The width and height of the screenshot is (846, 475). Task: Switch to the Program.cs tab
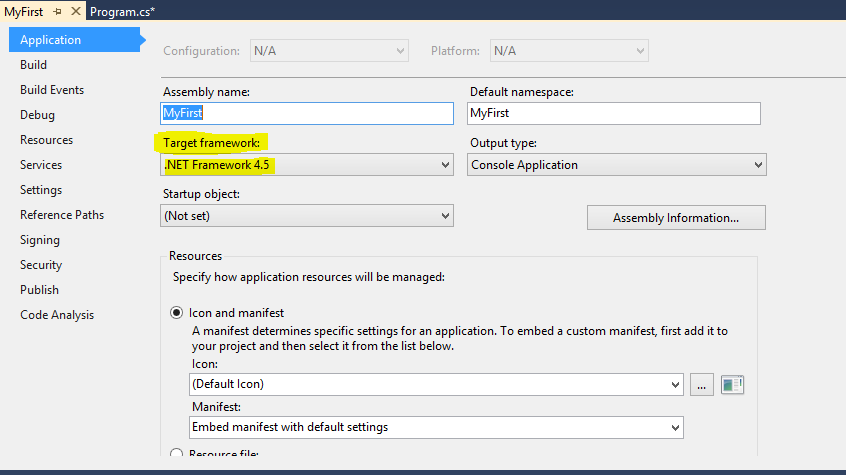click(x=122, y=11)
